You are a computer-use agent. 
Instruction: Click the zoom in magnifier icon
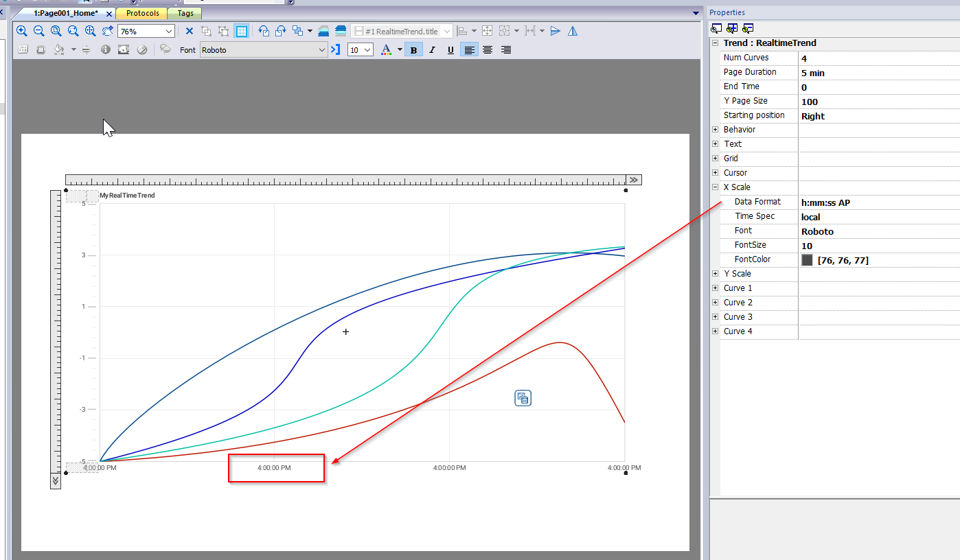pyautogui.click(x=22, y=31)
